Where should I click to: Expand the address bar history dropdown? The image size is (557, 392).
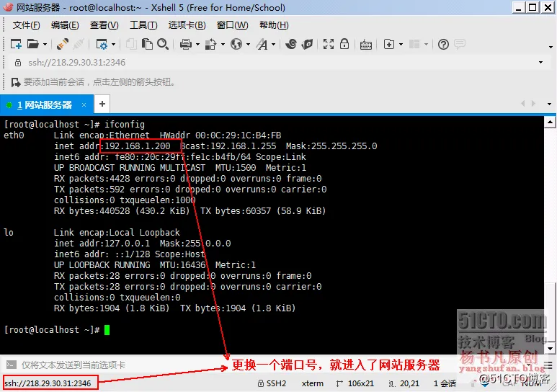pos(540,62)
